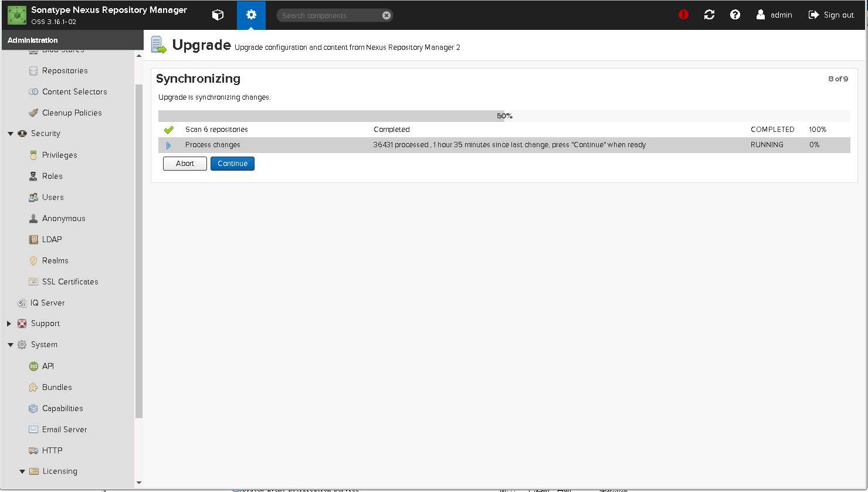
Task: Open the Support folder icon
Action: coord(22,324)
